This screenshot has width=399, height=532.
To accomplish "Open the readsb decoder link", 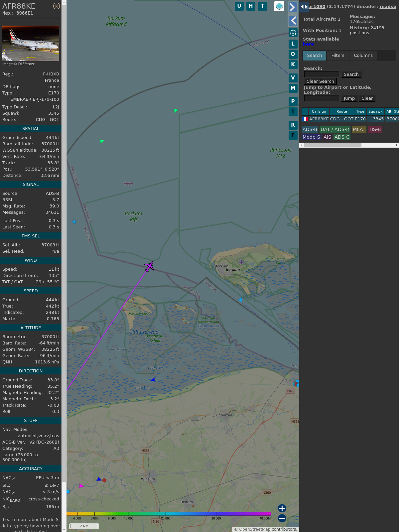I will [x=388, y=6].
